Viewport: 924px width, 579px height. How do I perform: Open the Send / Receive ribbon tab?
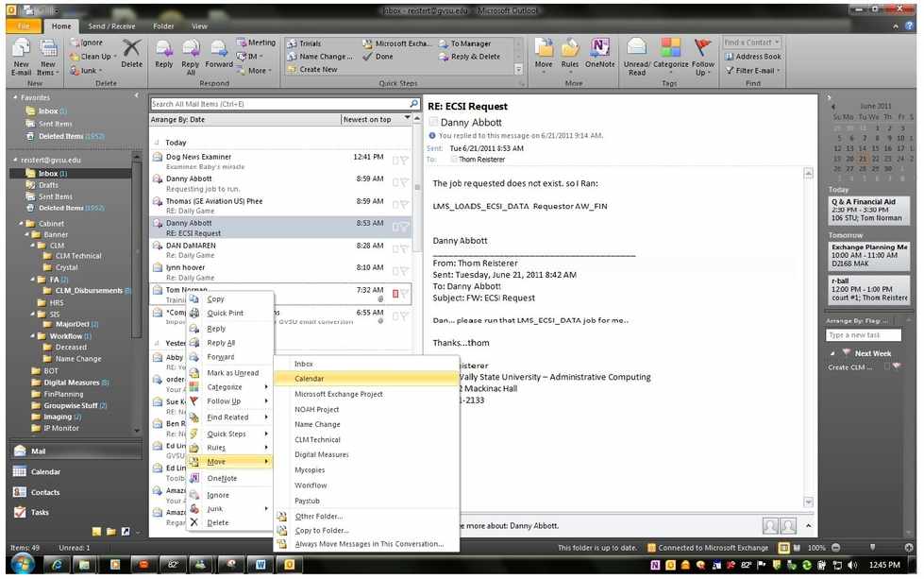click(111, 26)
